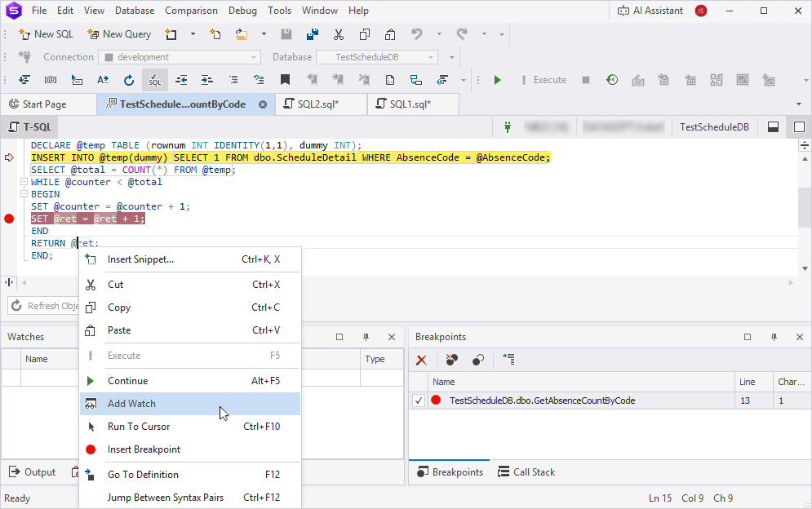Expand the document tabs overflow dropdown
This screenshot has width=812, height=509.
tap(799, 104)
